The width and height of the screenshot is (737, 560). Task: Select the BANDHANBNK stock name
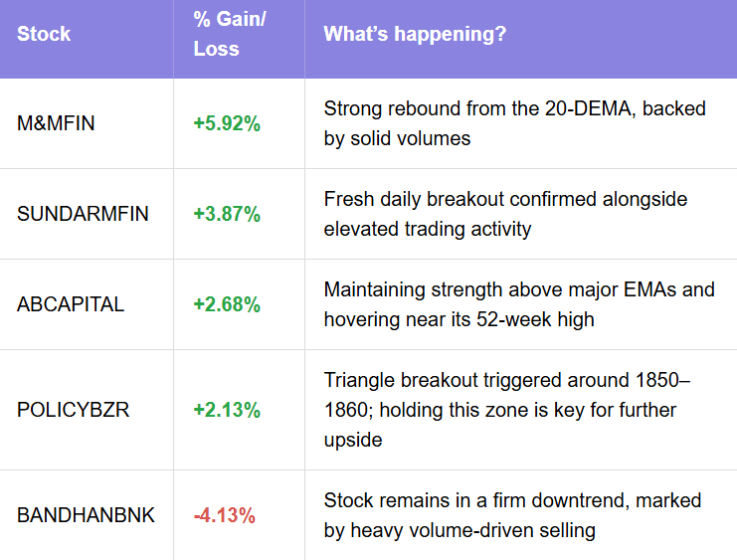(x=87, y=515)
